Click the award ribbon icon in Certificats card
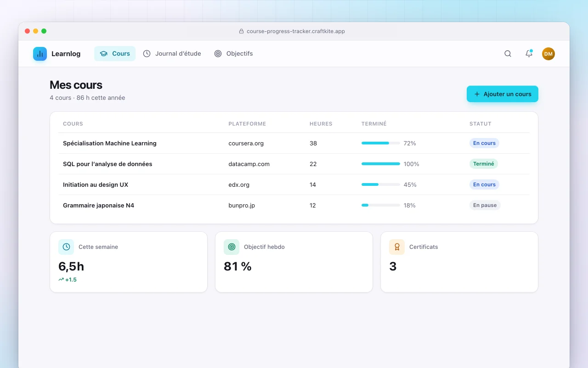This screenshot has width=588, height=368. (x=397, y=247)
